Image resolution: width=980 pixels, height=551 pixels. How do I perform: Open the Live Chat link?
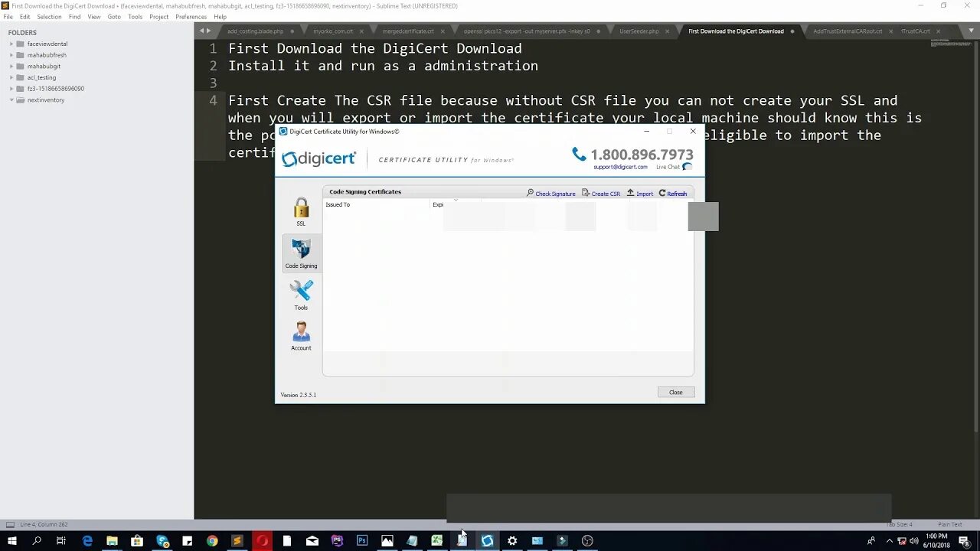tap(673, 167)
